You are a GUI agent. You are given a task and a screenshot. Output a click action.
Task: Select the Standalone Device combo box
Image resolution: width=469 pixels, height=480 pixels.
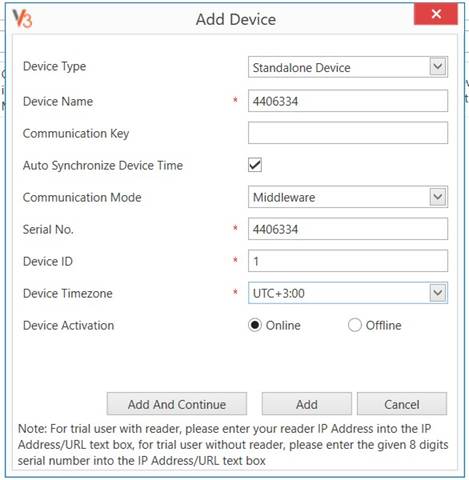tap(348, 67)
